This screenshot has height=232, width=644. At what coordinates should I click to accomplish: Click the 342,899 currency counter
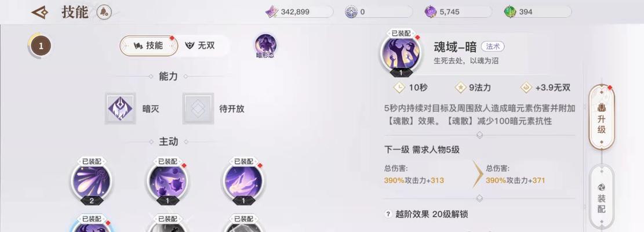pyautogui.click(x=299, y=12)
